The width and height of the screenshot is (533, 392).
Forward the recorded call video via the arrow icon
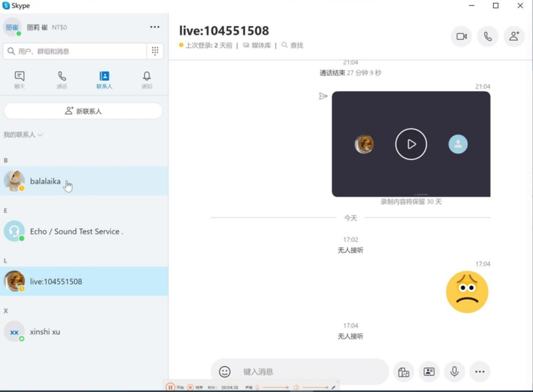pos(323,96)
